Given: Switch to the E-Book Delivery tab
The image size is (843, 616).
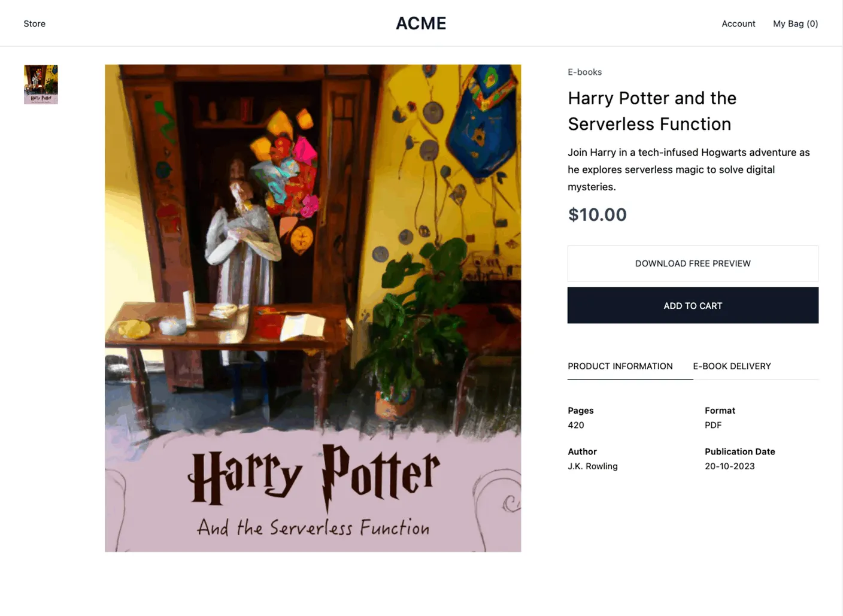Looking at the screenshot, I should tap(732, 366).
